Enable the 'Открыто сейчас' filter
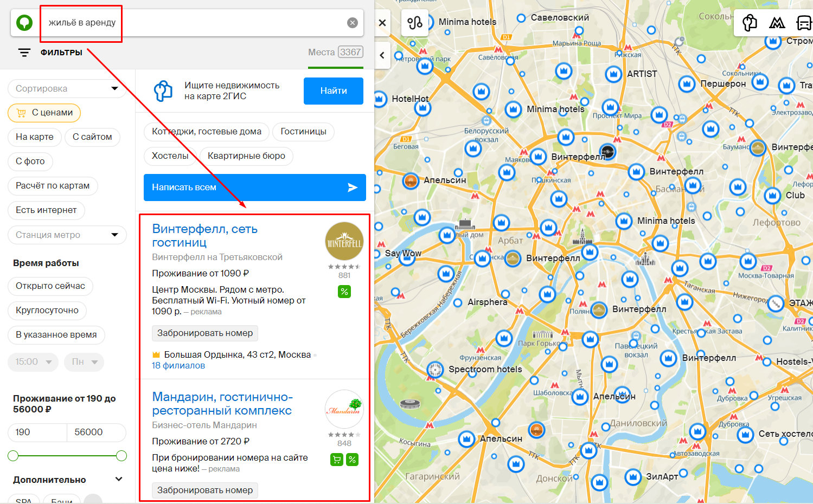Screen dimensions: 813x504 (x=50, y=286)
